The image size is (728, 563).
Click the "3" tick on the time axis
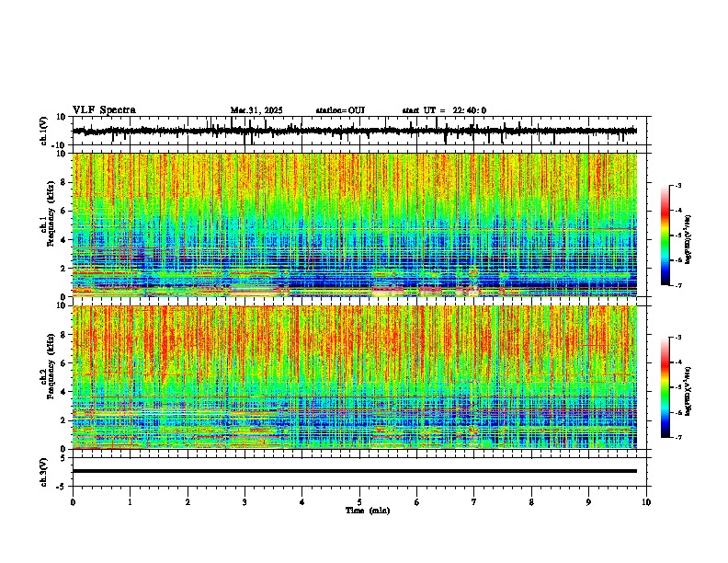click(245, 502)
